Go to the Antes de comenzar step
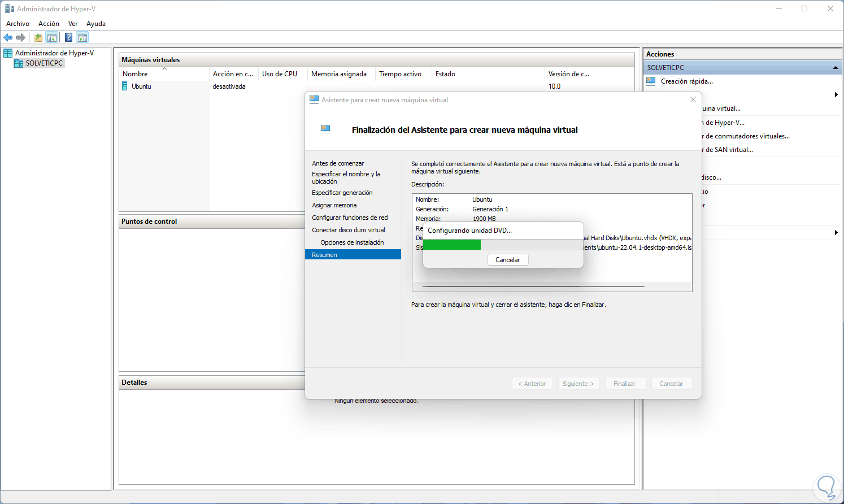The image size is (844, 504). [x=338, y=163]
